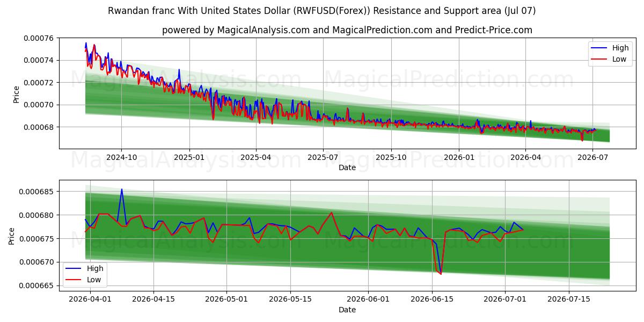Click the 0.00070 y-axis label
The width and height of the screenshot is (644, 322).
tap(38, 105)
